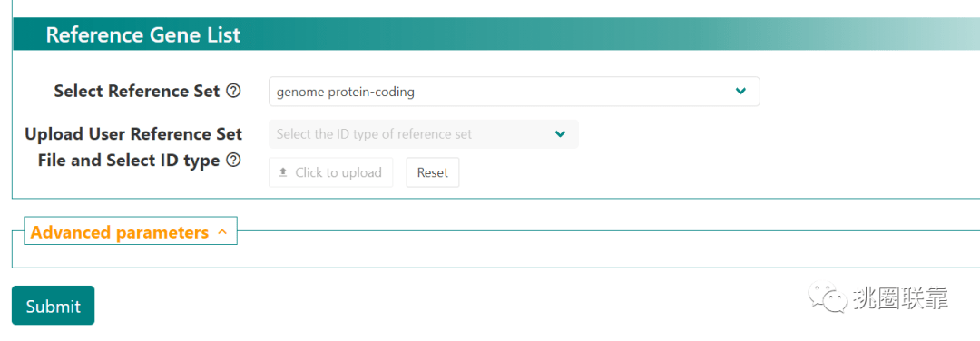Click the Chinese watermark text

click(899, 298)
